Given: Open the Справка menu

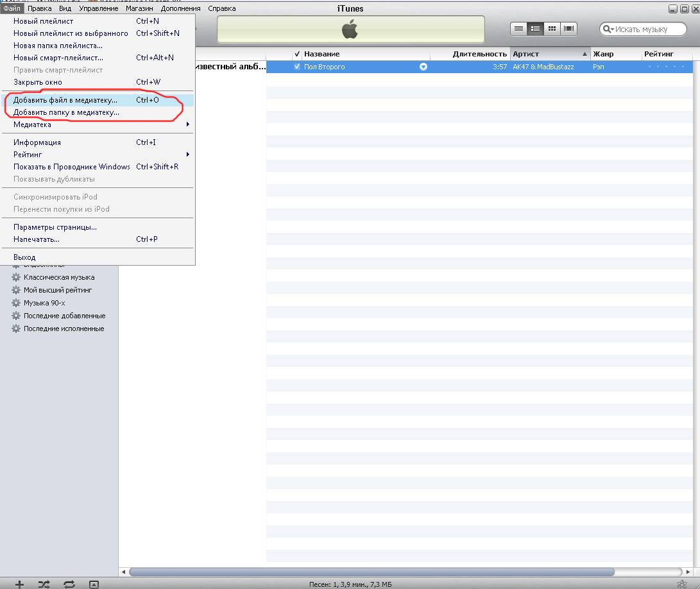Looking at the screenshot, I should pyautogui.click(x=222, y=8).
